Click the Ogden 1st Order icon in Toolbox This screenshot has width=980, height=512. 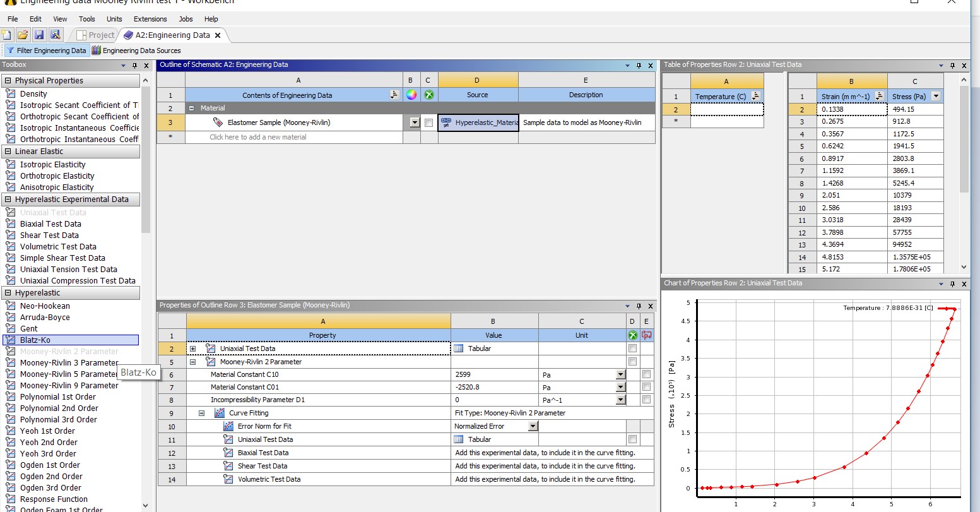tap(10, 465)
